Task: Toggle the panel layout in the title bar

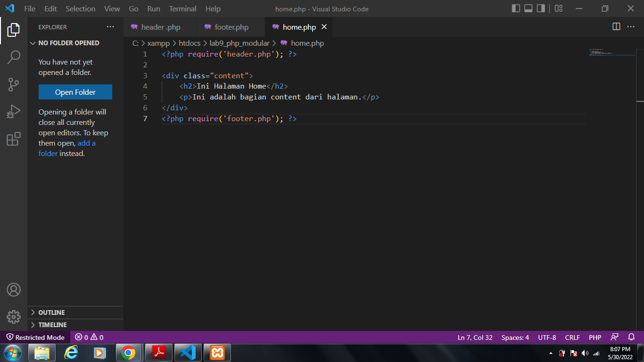Action: [528, 8]
